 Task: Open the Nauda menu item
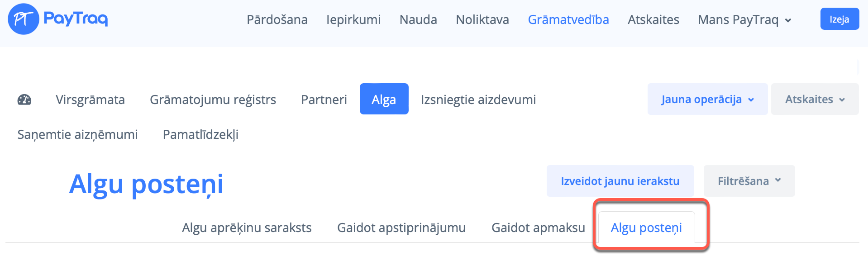[x=418, y=20]
